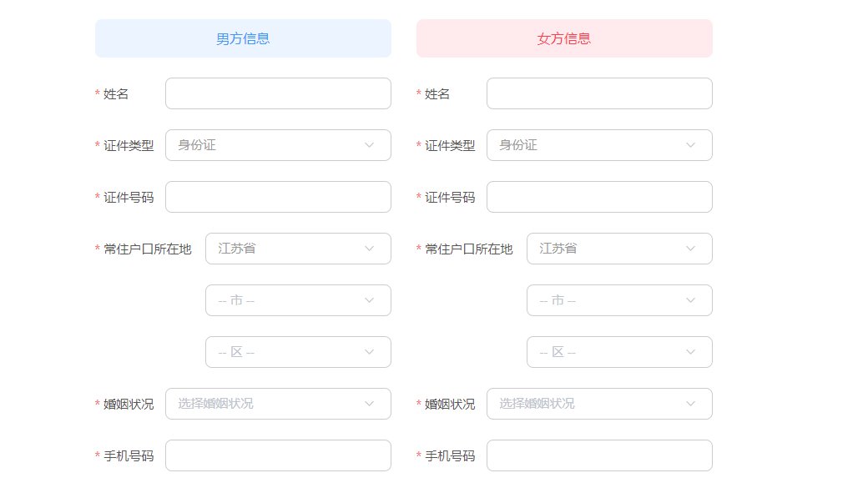
Task: Focus the 男方 证件号码 text box
Action: [278, 197]
